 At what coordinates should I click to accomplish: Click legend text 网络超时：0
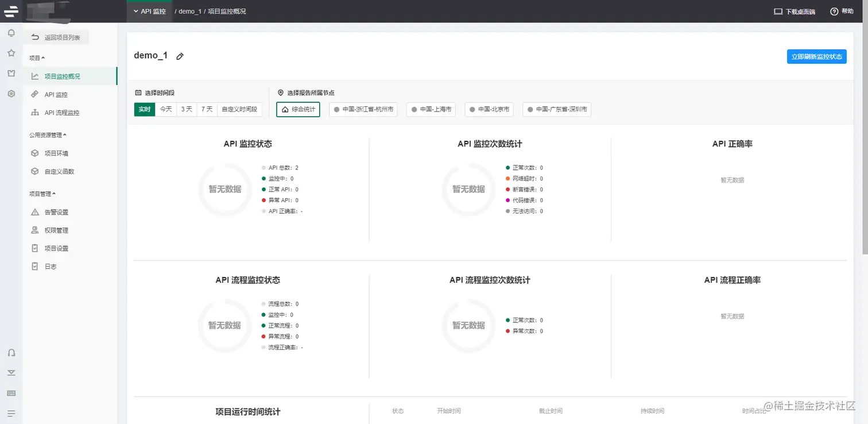pyautogui.click(x=528, y=179)
